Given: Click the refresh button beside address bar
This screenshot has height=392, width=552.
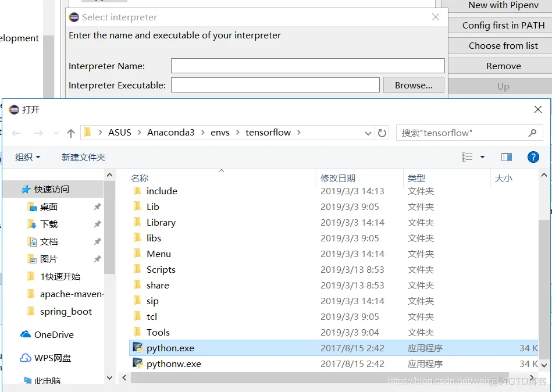Looking at the screenshot, I should tap(382, 133).
